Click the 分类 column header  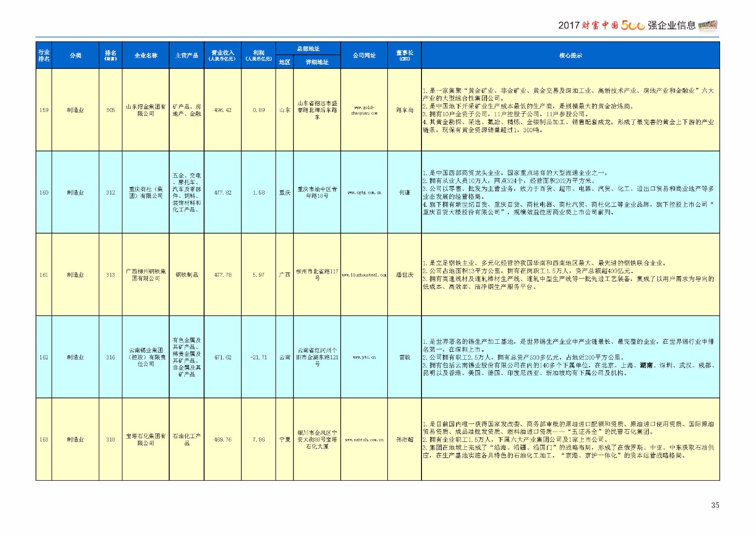[x=76, y=55]
